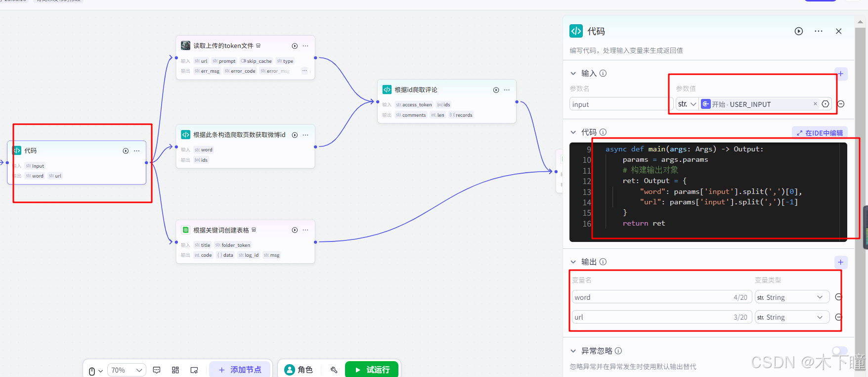Click the skip_cache input tag
868x377 pixels.
[x=256, y=61]
